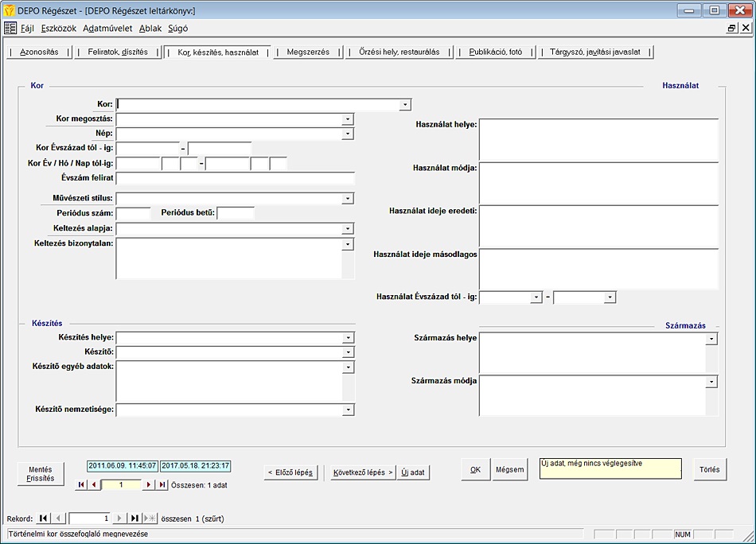Click red next-record arrow under the timestamps
756x544 pixels.
[148, 484]
